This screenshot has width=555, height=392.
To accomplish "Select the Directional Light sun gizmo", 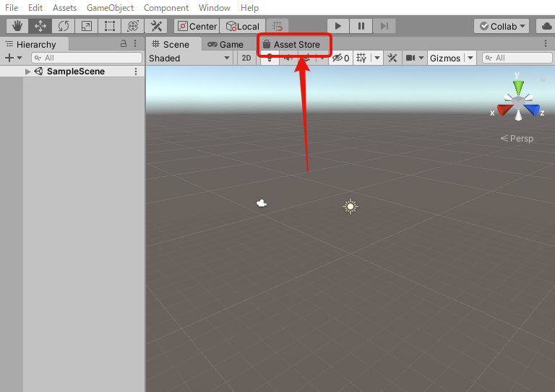I will [x=350, y=206].
